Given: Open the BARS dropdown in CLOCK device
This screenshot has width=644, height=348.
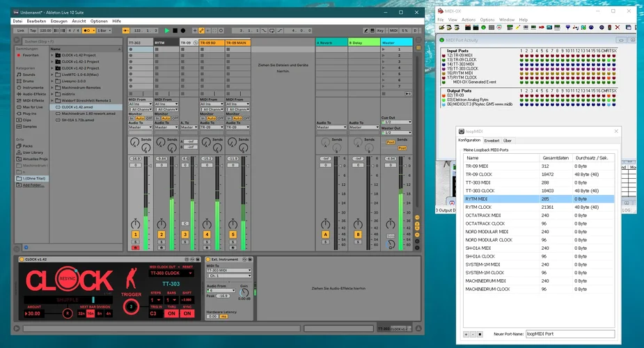Looking at the screenshot, I should (171, 300).
